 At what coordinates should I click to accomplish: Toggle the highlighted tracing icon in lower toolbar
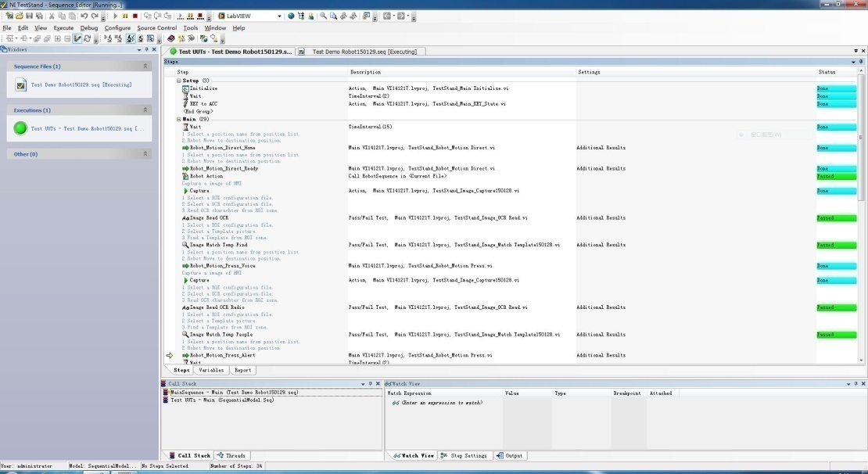pyautogui.click(x=130, y=39)
